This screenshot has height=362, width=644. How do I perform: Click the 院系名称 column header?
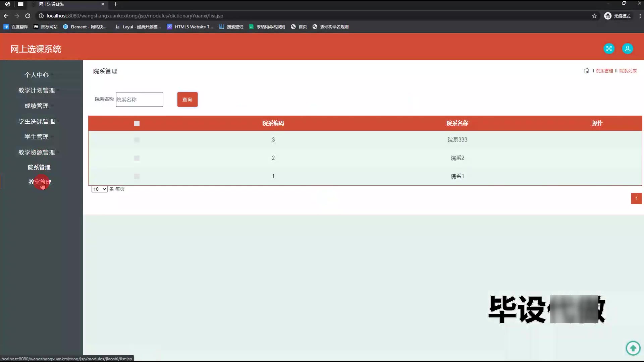coord(457,123)
